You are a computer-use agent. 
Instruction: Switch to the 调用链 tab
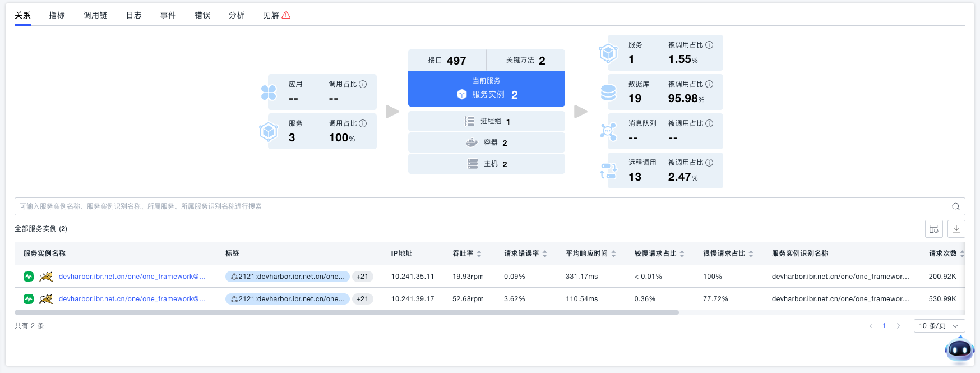pos(95,15)
